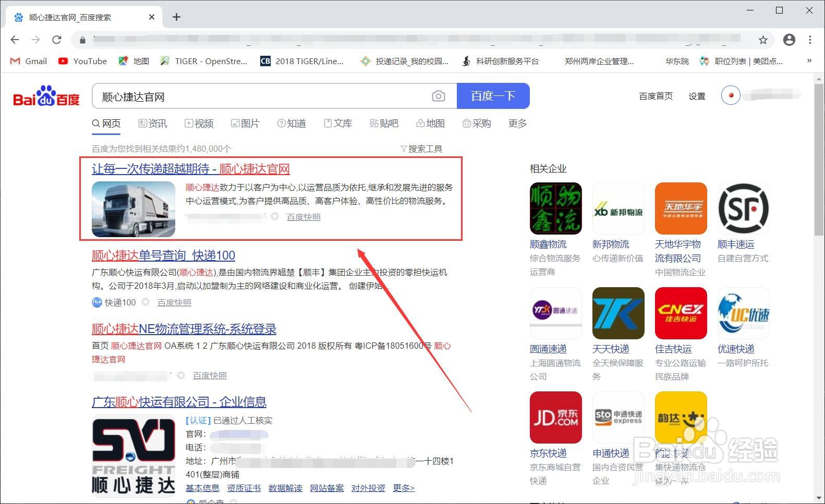Open 广东顺心快运有限公司 - 企业信息 result
825x504 pixels.
click(179, 402)
